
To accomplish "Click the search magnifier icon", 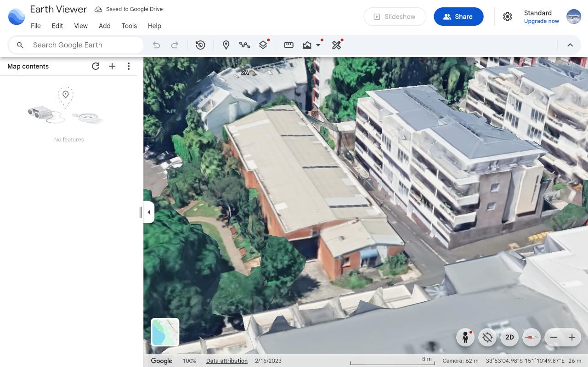I will [20, 45].
